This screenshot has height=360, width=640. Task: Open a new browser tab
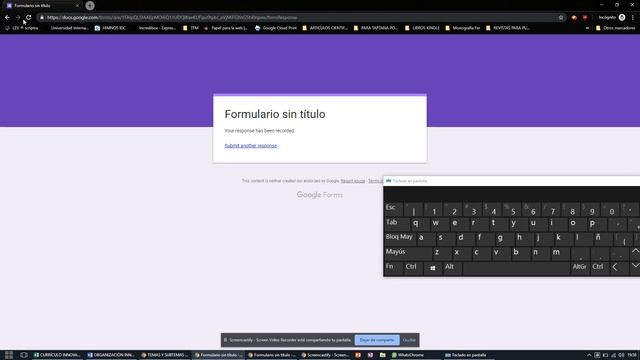coord(90,6)
